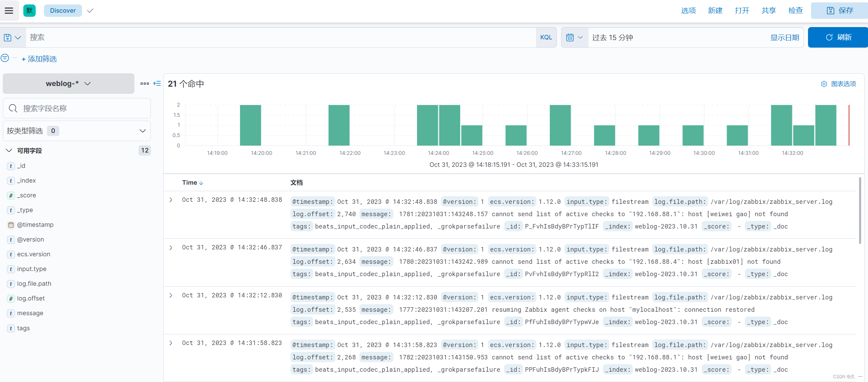Screen dimensions: 868x382
Task: Click the green space avatar icon
Action: point(29,11)
